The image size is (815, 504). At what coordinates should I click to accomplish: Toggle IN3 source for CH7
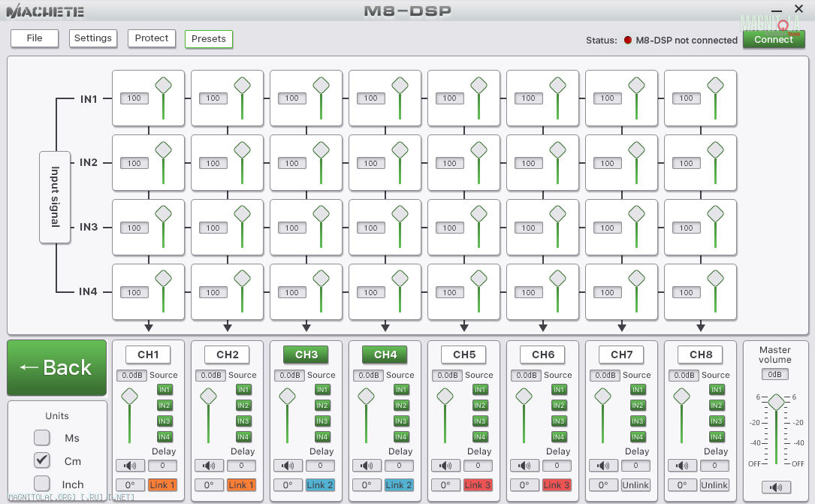click(x=638, y=421)
